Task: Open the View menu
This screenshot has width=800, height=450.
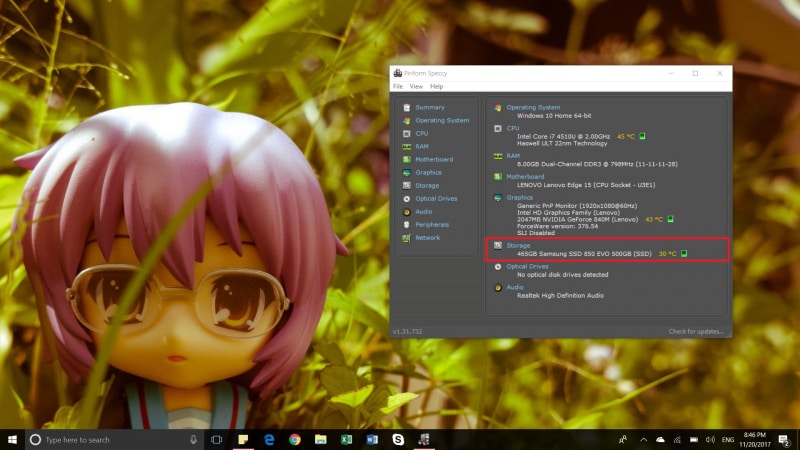Action: (416, 87)
